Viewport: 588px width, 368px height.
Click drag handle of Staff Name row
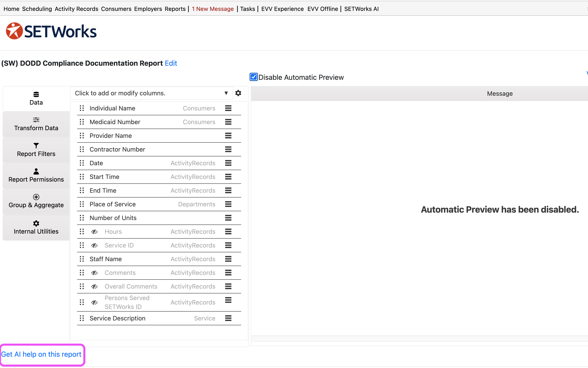click(82, 259)
